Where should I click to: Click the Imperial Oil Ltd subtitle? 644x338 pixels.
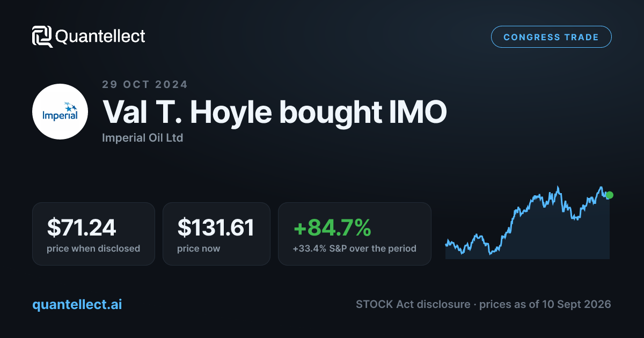[142, 138]
